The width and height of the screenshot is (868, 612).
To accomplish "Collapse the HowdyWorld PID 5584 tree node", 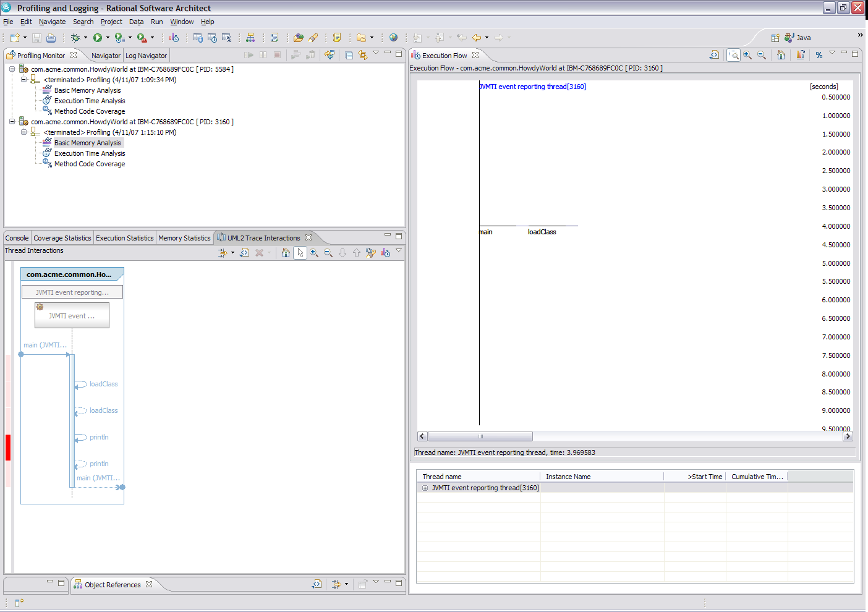I will 12,69.
